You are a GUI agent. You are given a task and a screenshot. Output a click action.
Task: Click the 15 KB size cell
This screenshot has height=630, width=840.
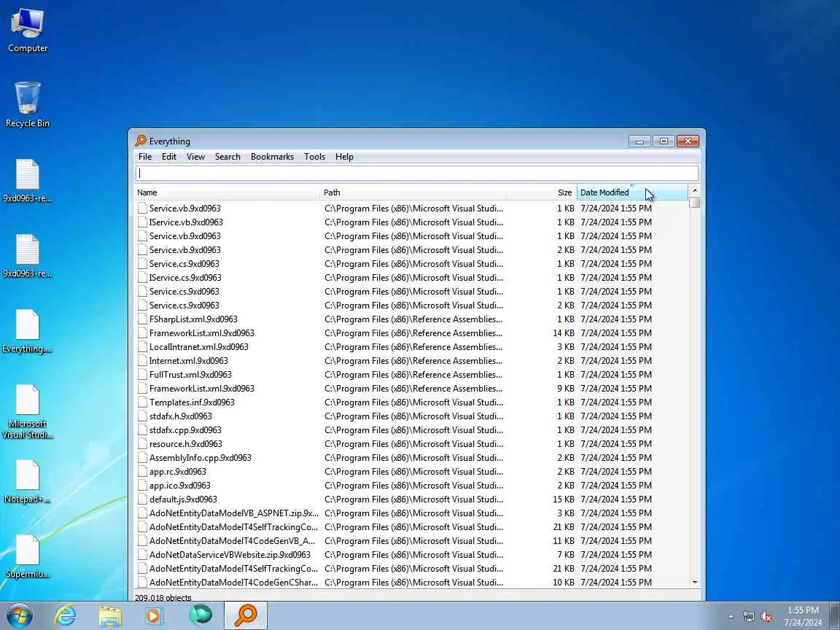tap(564, 499)
